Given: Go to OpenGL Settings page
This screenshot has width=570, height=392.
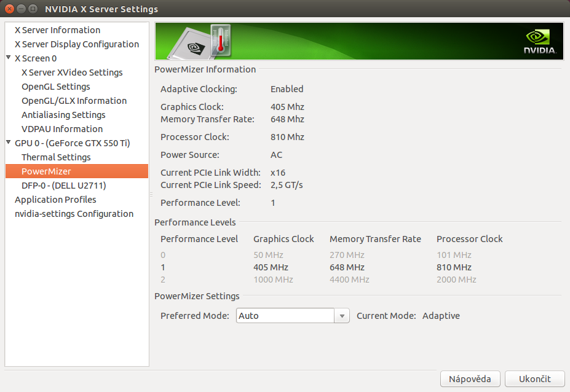Looking at the screenshot, I should pyautogui.click(x=55, y=87).
